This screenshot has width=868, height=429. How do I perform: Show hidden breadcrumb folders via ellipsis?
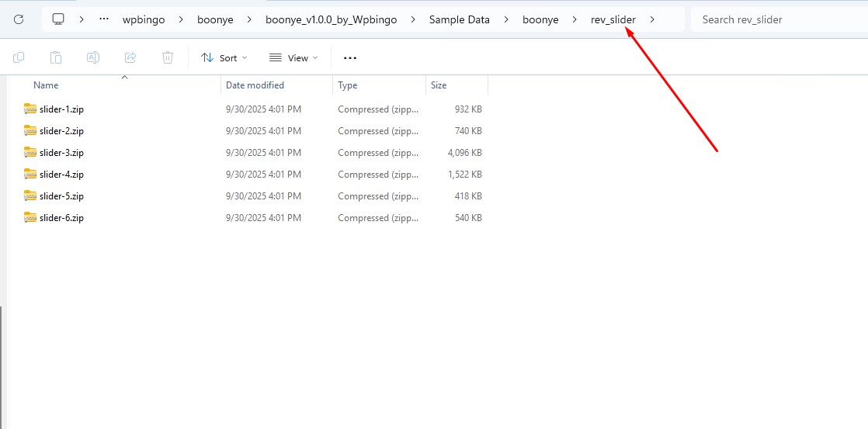(x=104, y=19)
